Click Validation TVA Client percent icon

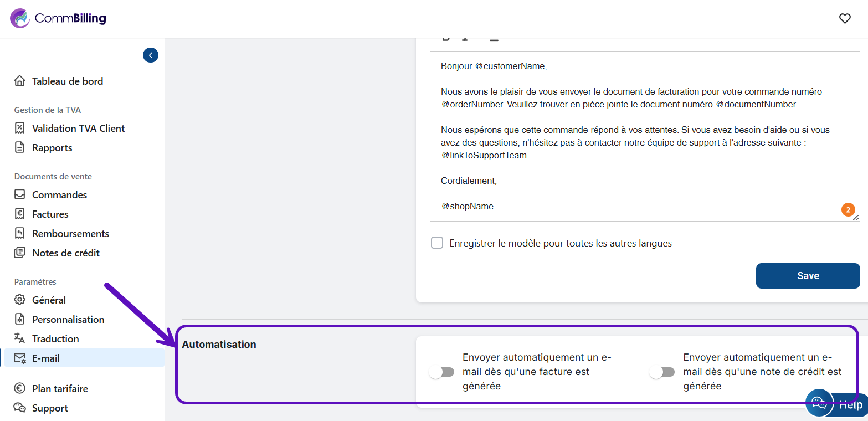19,129
